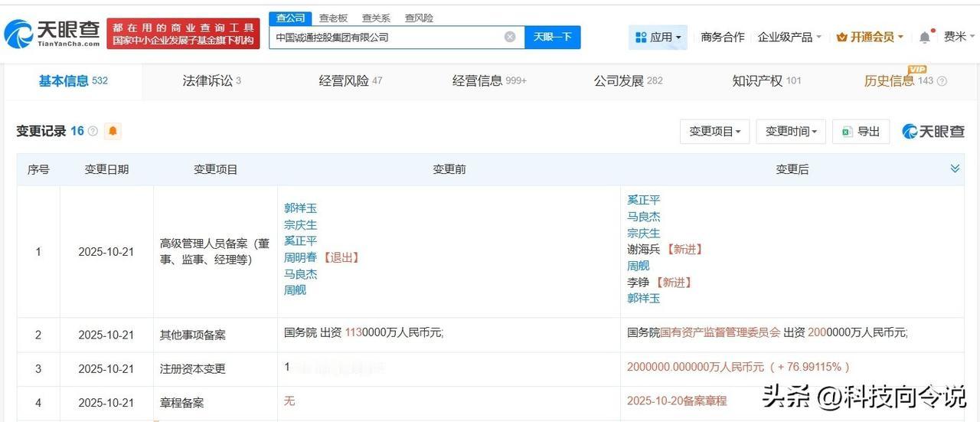The height and width of the screenshot is (422, 980).
Task: Open the notification bell in the header
Action: pos(925,37)
